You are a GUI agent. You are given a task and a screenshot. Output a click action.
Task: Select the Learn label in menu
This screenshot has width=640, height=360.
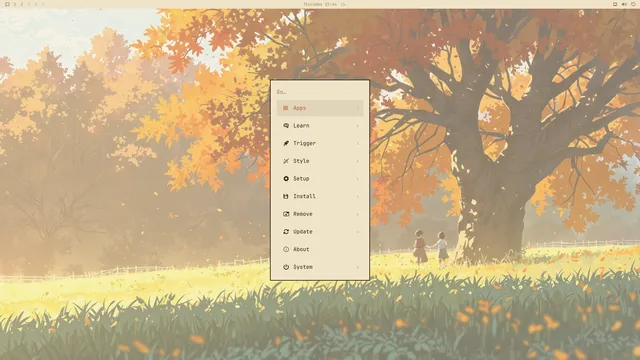coord(301,126)
